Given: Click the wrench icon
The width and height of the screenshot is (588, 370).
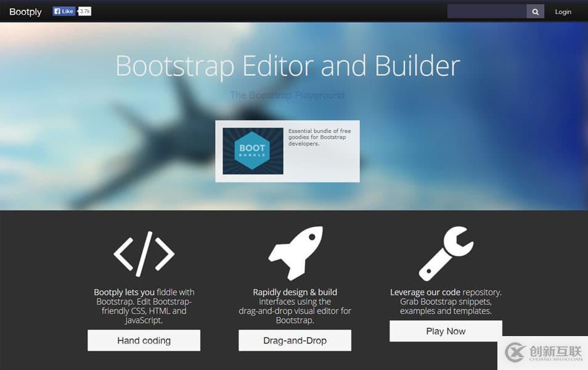Looking at the screenshot, I should click(446, 253).
